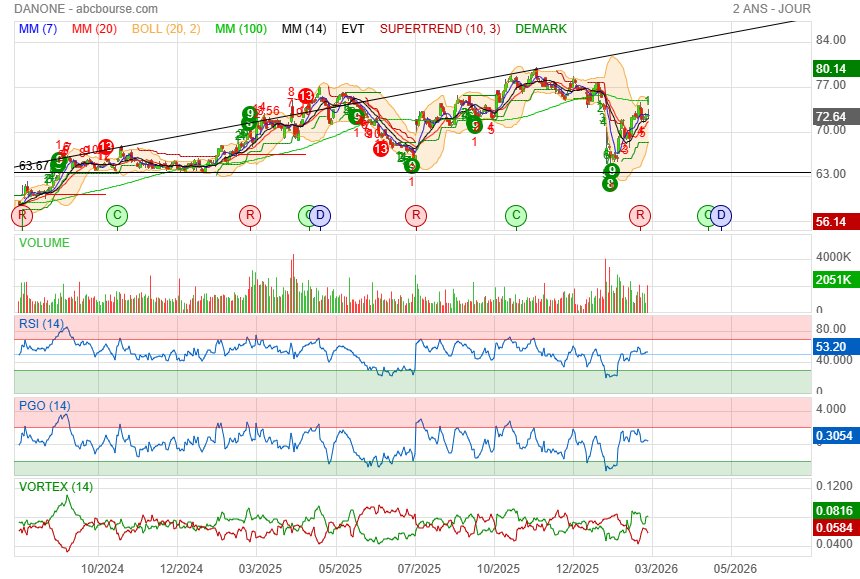The image size is (860, 579).
Task: Click the DANONE - abcbourse.com title
Action: pyautogui.click(x=86, y=8)
